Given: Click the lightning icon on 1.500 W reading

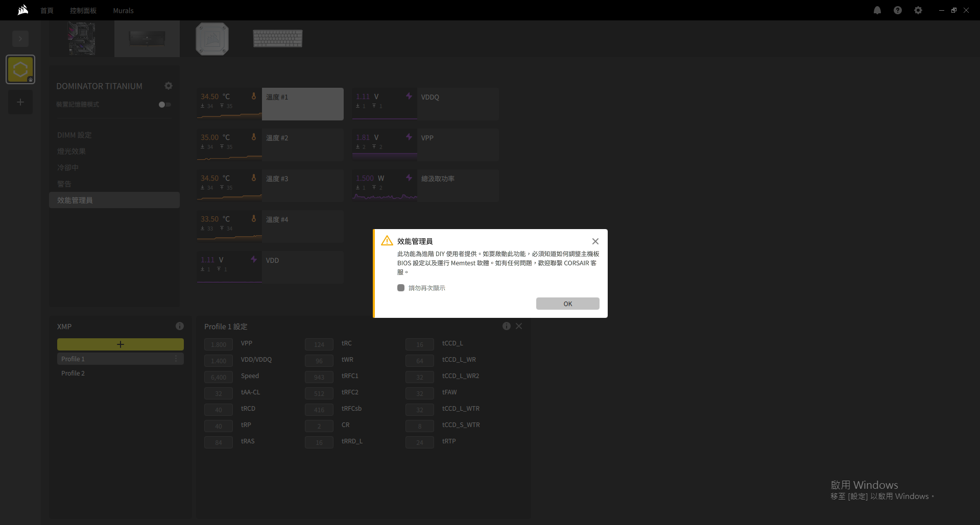Looking at the screenshot, I should point(409,178).
